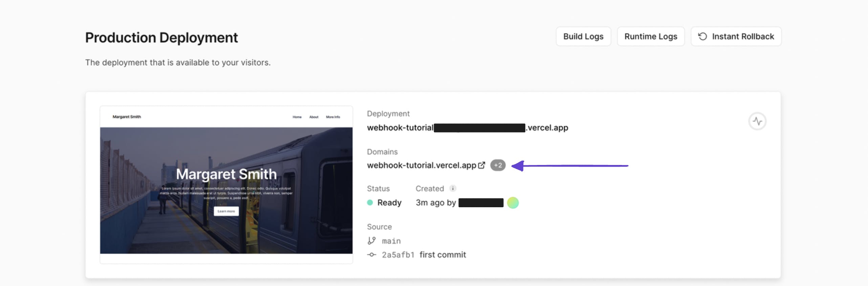Click Home in the preview navigation
The width and height of the screenshot is (868, 286).
tap(297, 117)
